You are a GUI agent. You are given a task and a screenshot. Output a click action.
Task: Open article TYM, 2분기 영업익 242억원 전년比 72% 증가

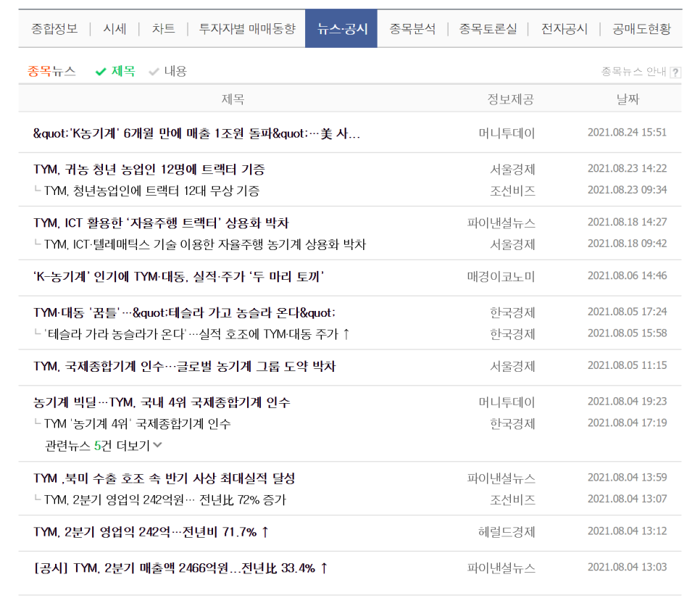click(164, 499)
